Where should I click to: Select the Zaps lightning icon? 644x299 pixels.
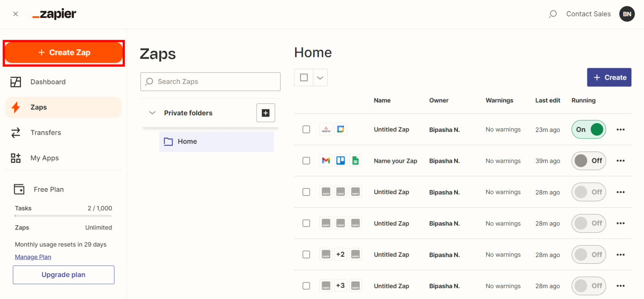[16, 107]
